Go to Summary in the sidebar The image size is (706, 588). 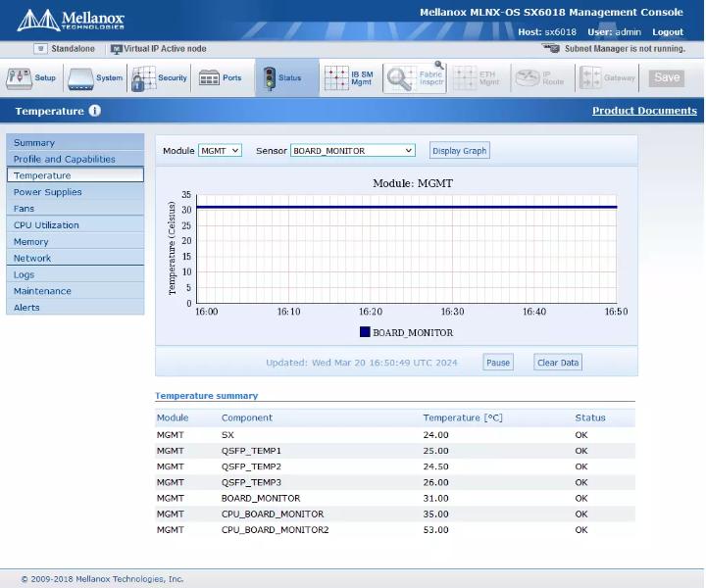pos(76,143)
